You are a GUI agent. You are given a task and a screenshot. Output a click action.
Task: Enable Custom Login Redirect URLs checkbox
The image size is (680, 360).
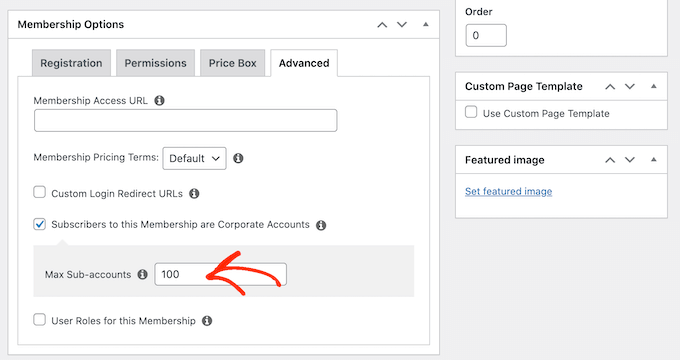coord(39,192)
